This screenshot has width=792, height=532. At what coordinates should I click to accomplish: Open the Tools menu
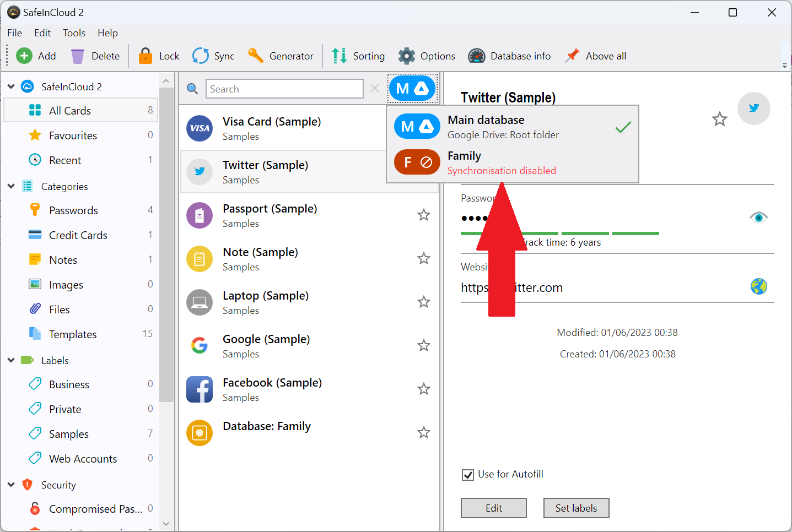point(74,33)
